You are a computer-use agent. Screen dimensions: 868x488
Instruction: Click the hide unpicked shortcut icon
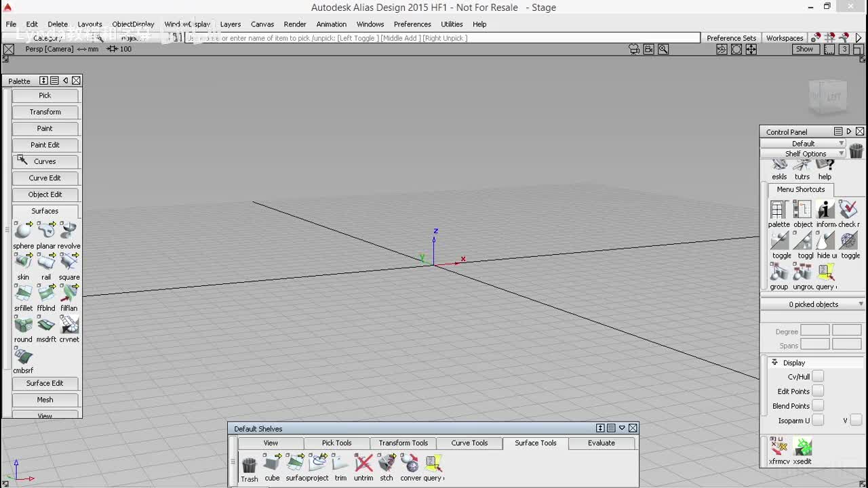(826, 241)
